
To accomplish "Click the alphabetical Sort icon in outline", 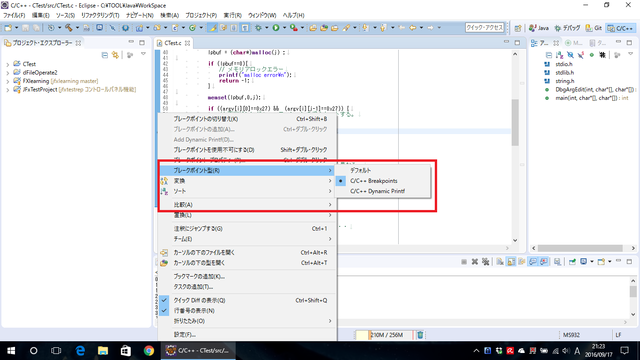I will point(559,55).
